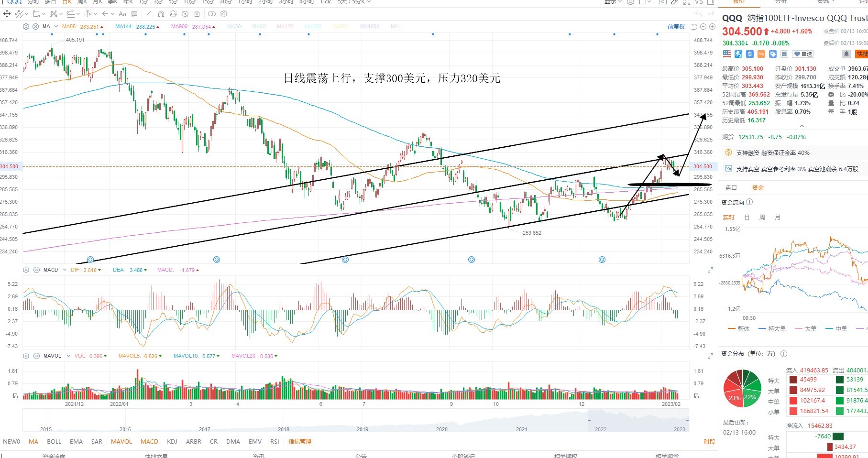Expand the MAVOL panel to full size

tap(710, 356)
